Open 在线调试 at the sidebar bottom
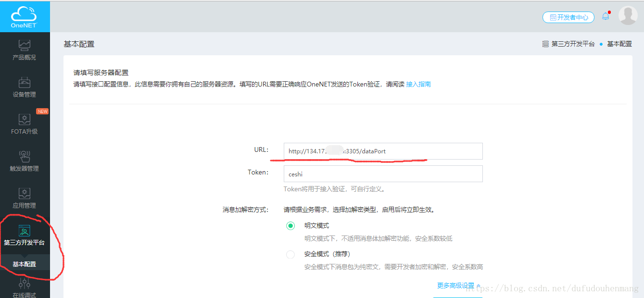Image resolution: width=644 pixels, height=298 pixels. (x=25, y=287)
